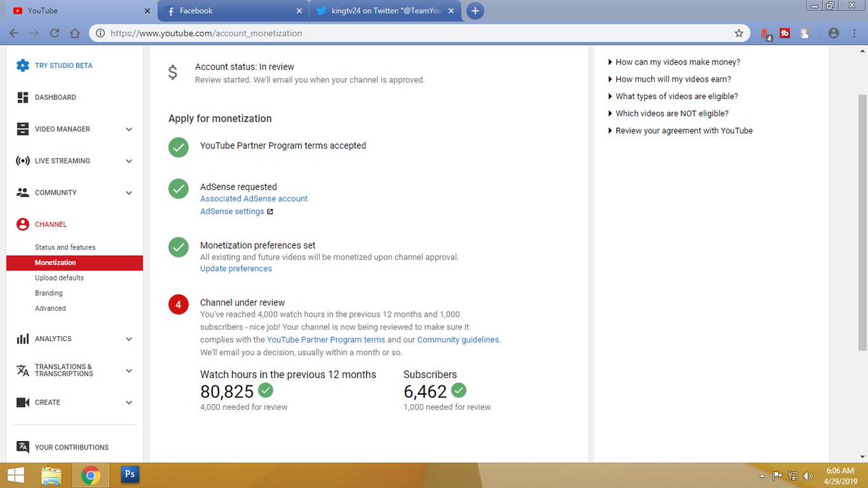Viewport: 868px width, 488px height.
Task: Open the Community guidelines link
Action: click(x=458, y=340)
